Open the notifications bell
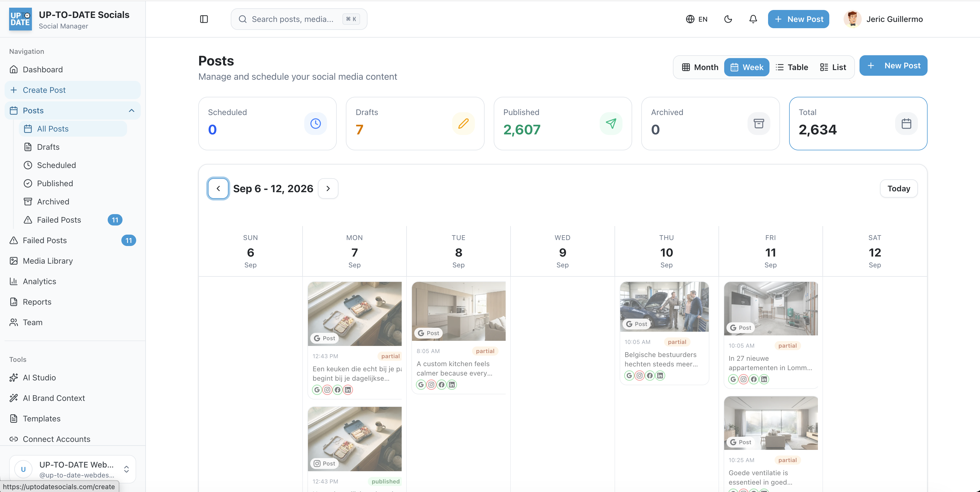Viewport: 980px width, 492px height. [753, 19]
